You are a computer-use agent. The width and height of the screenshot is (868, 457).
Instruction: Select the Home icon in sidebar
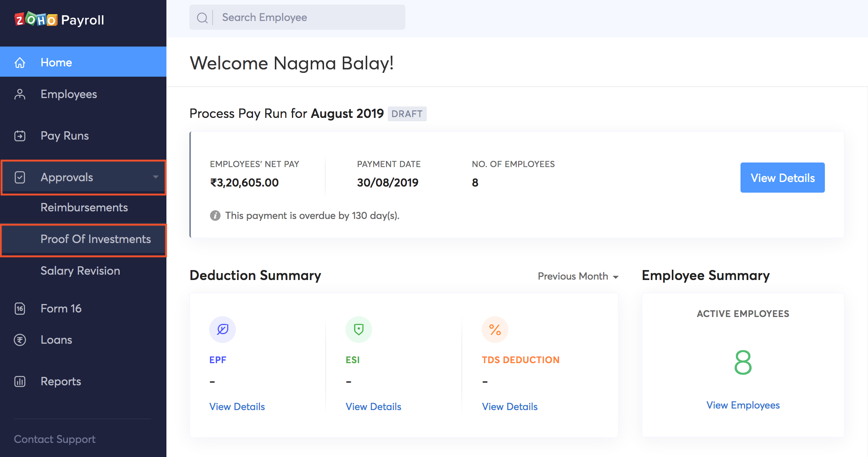tap(19, 62)
